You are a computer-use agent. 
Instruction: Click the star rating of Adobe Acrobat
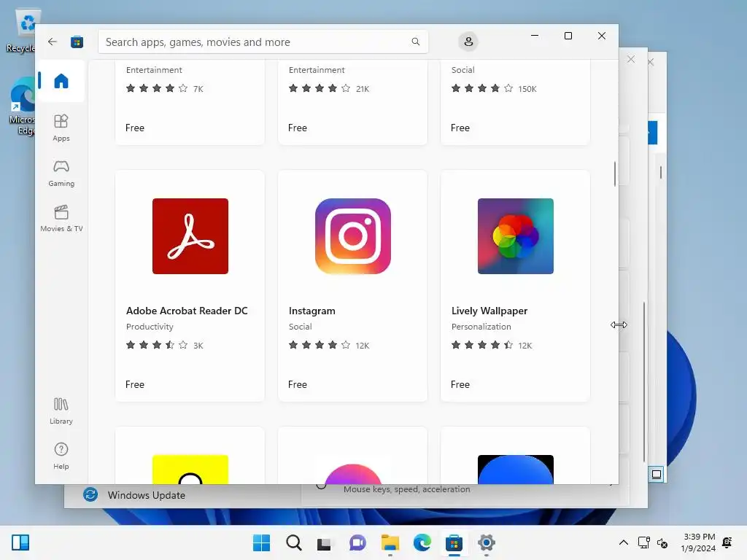157,345
